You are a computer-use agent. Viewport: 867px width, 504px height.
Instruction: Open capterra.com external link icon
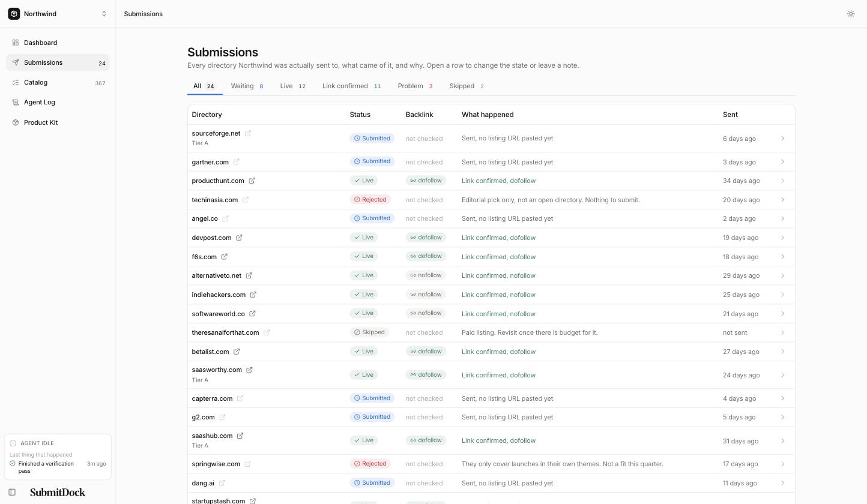tap(240, 398)
